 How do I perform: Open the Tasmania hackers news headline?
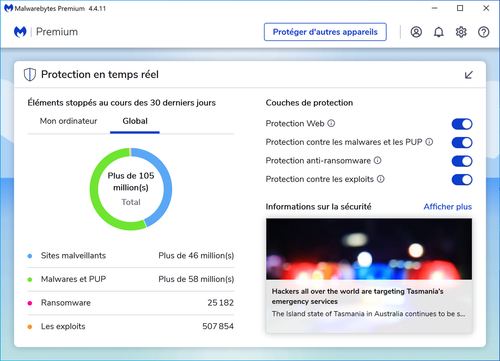[357, 296]
